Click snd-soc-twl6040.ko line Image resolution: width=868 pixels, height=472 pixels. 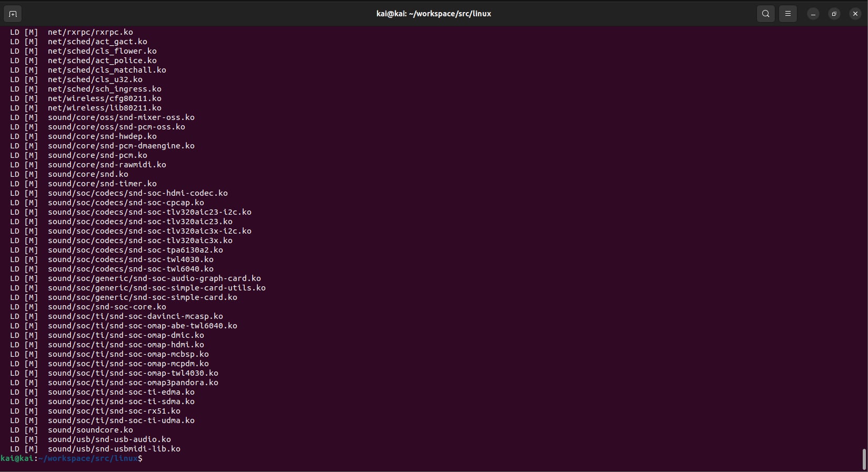[x=112, y=269]
